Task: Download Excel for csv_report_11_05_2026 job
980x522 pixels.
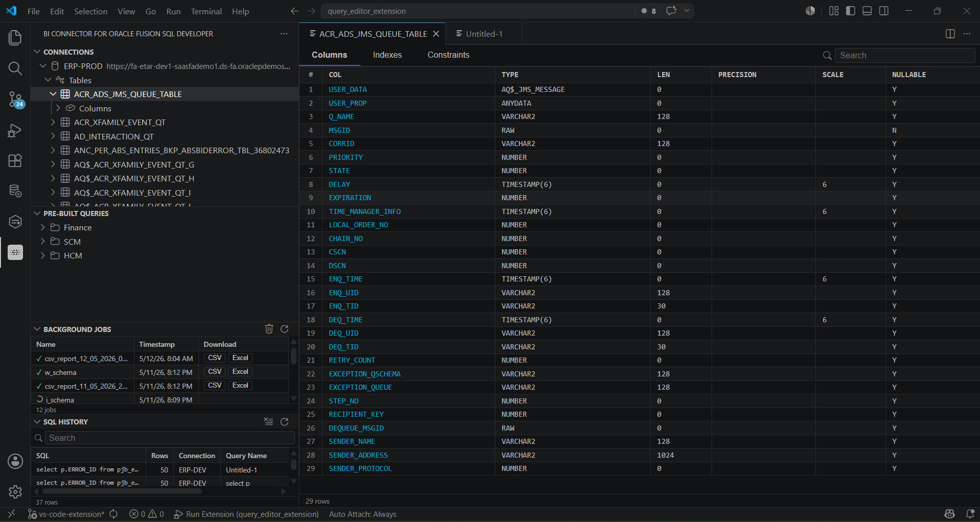Action: (x=240, y=386)
